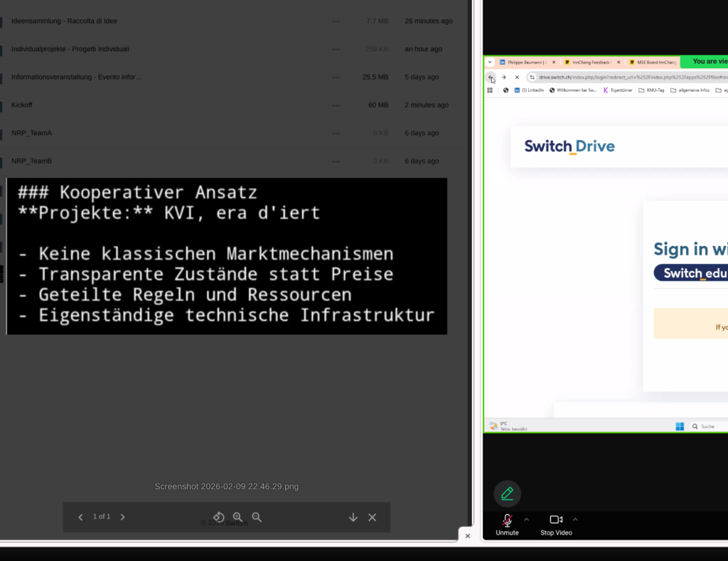Viewport: 728px width, 561px height.
Task: Expand audio options next to Unmute
Action: (x=526, y=520)
